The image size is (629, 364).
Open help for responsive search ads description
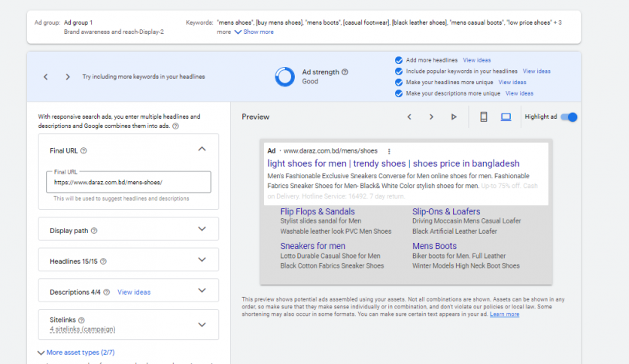[175, 126]
